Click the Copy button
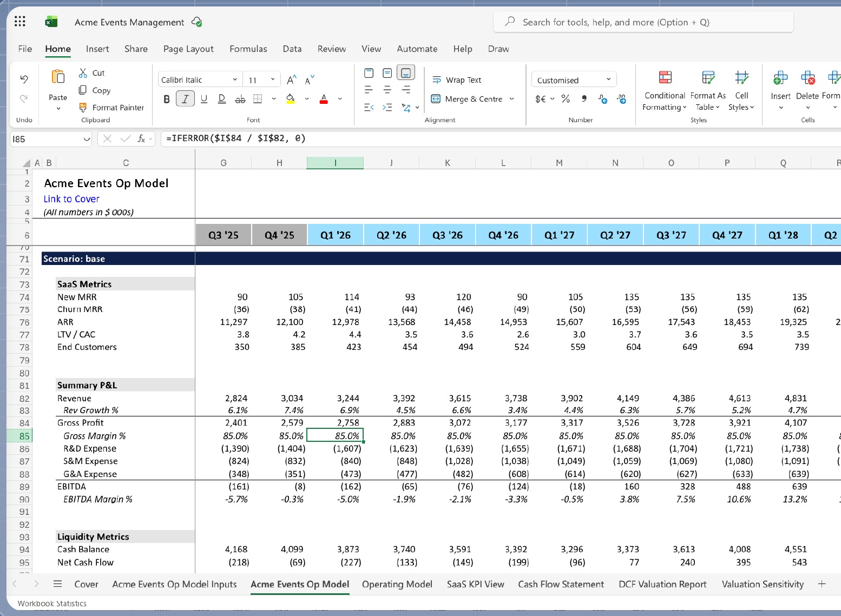The height and width of the screenshot is (616, 841). [95, 90]
